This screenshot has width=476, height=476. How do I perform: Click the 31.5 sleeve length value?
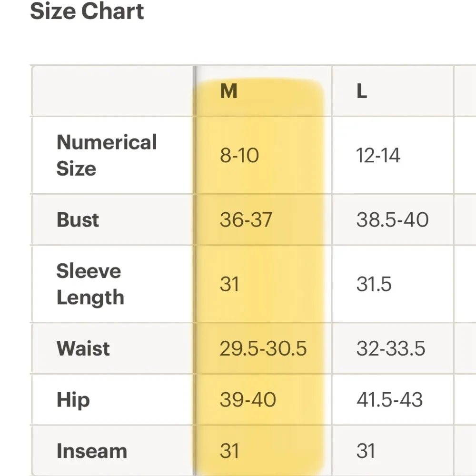coord(374,284)
